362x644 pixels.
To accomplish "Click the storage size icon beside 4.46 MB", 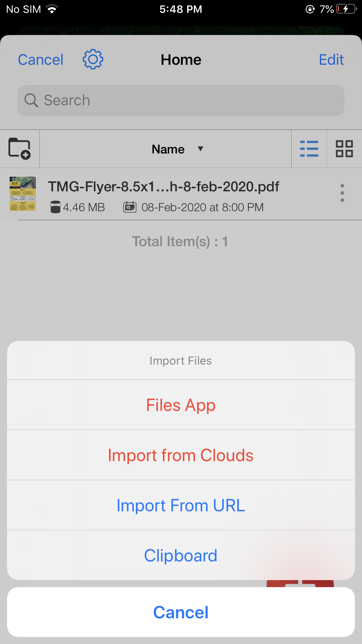I will [x=55, y=207].
